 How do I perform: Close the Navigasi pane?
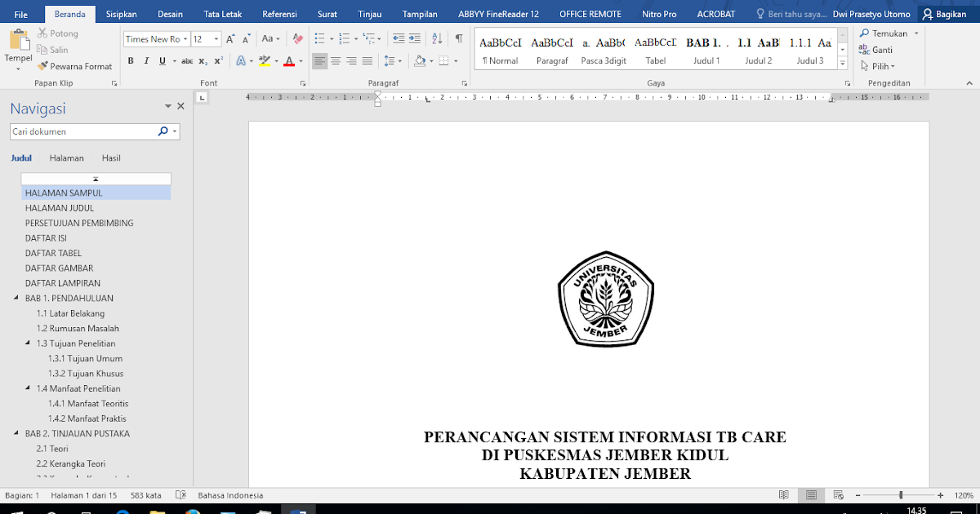click(x=180, y=106)
